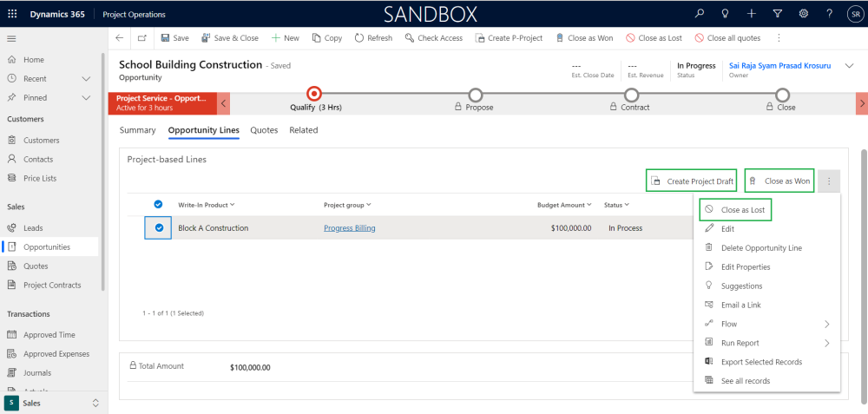Click the Propose stage circle
The width and height of the screenshot is (868, 414).
(x=476, y=95)
